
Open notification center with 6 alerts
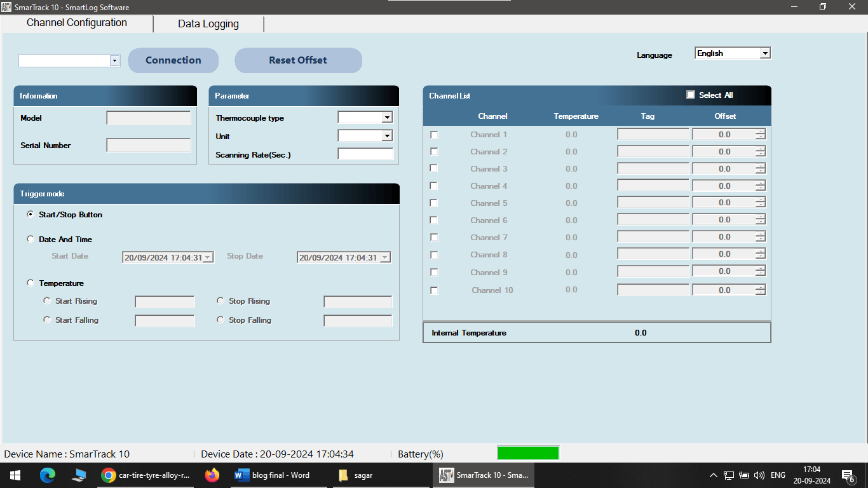848,475
